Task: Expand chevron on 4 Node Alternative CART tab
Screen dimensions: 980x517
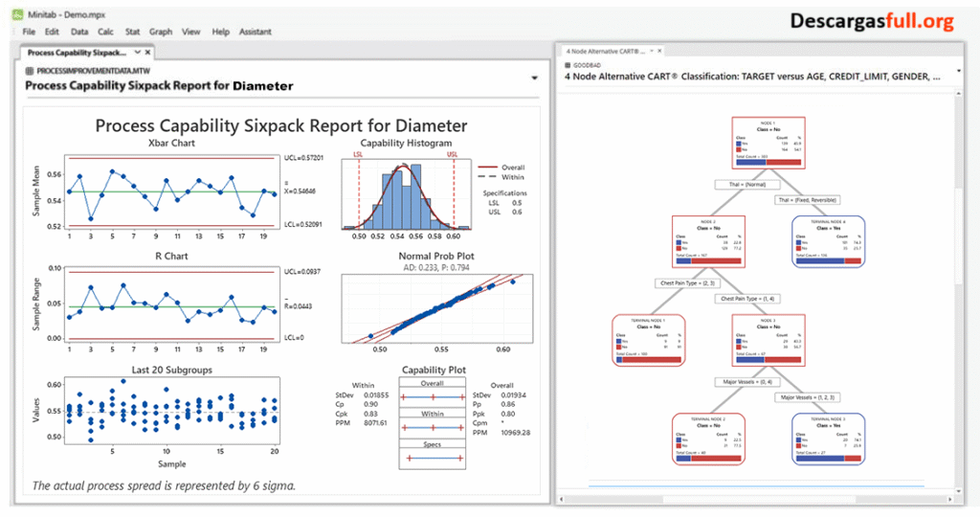Action: pos(651,52)
